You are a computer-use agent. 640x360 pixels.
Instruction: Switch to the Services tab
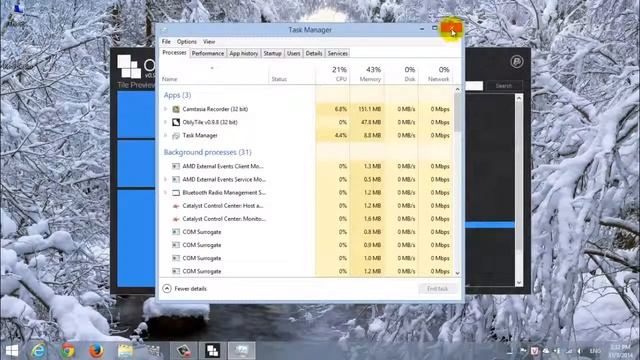pos(338,53)
